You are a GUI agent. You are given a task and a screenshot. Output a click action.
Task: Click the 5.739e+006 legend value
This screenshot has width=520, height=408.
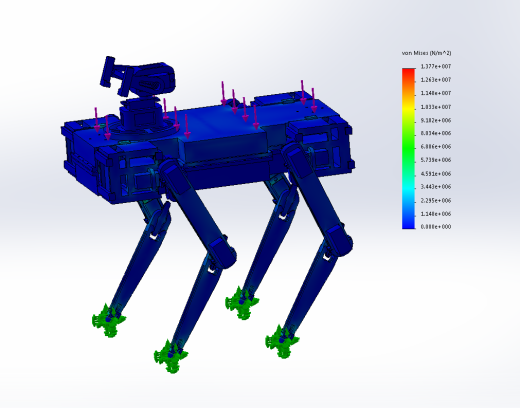[436, 160]
